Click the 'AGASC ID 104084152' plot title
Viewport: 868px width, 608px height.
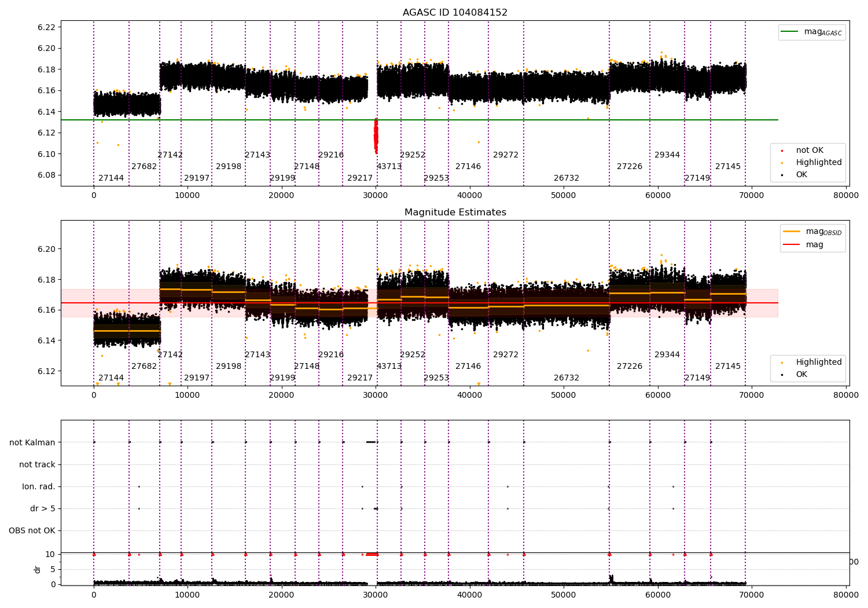[x=455, y=13]
